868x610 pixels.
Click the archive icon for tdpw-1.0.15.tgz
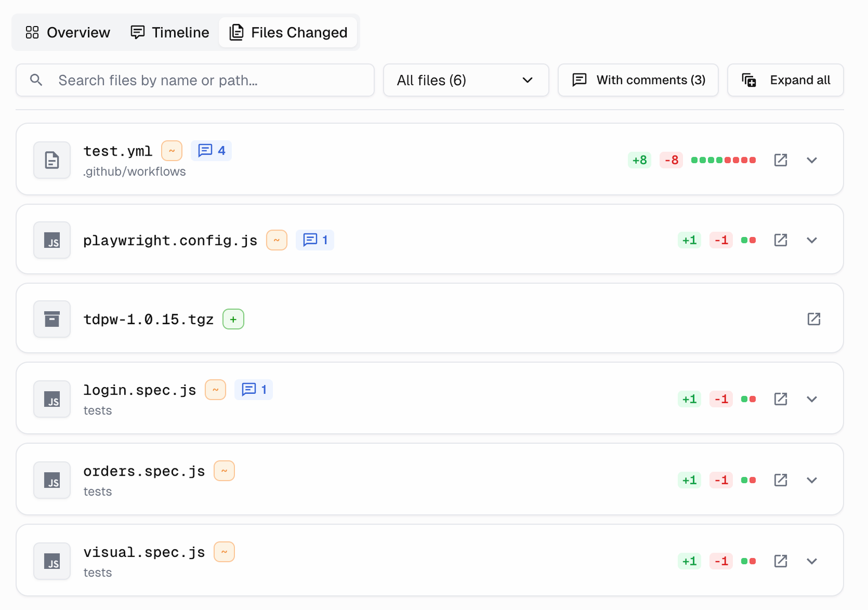(x=52, y=319)
